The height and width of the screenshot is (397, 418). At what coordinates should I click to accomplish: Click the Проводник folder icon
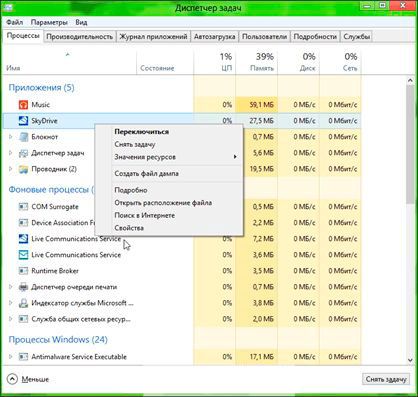[x=23, y=169]
